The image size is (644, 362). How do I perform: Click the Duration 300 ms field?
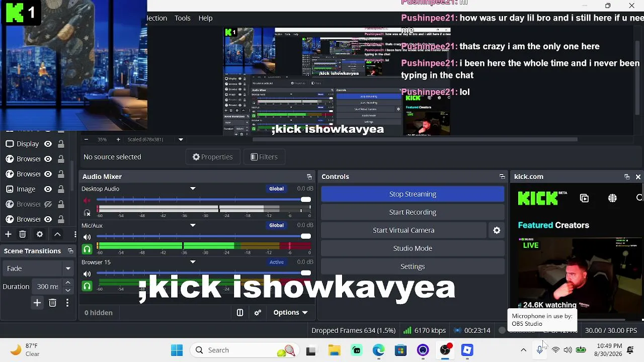click(x=48, y=287)
